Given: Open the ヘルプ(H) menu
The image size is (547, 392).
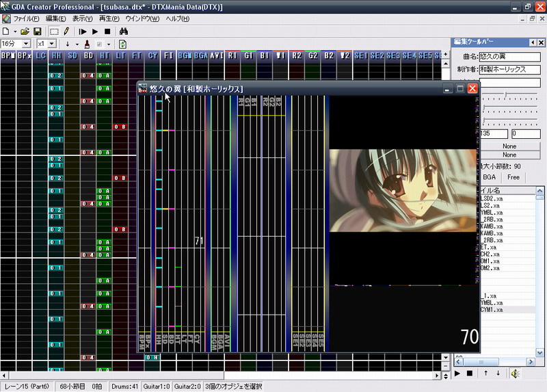Looking at the screenshot, I should click(177, 18).
